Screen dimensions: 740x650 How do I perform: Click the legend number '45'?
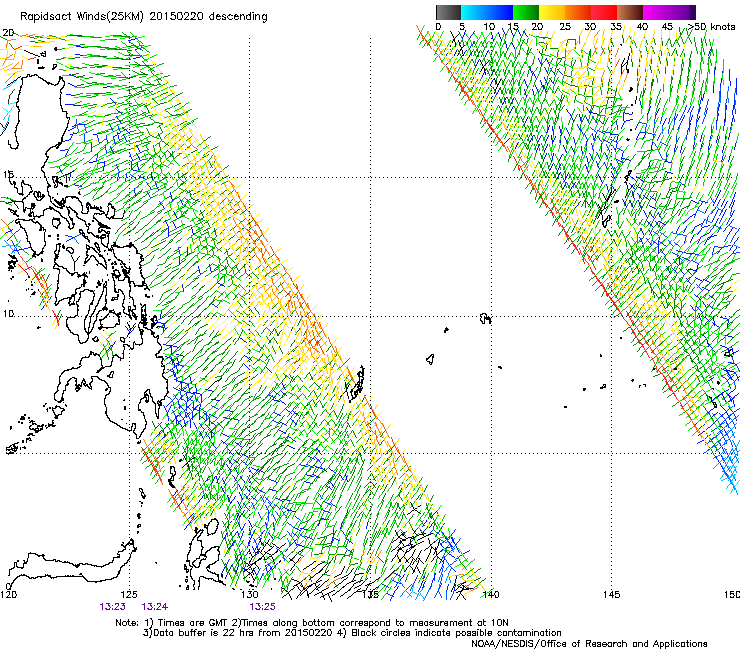pyautogui.click(x=667, y=27)
